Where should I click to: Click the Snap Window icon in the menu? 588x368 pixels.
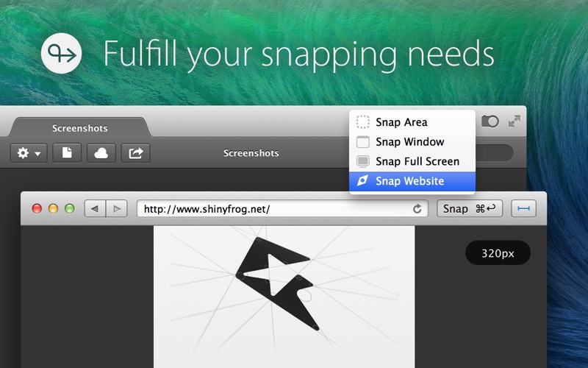point(362,141)
